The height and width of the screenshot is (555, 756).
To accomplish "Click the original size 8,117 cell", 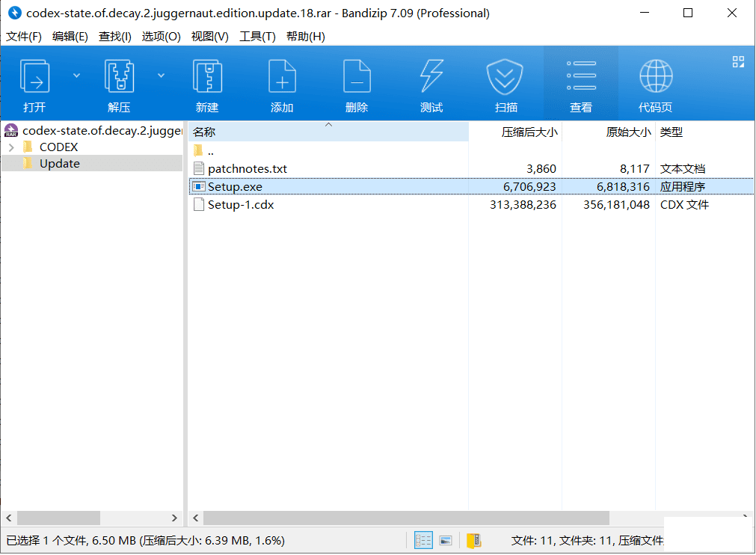I will coord(635,169).
